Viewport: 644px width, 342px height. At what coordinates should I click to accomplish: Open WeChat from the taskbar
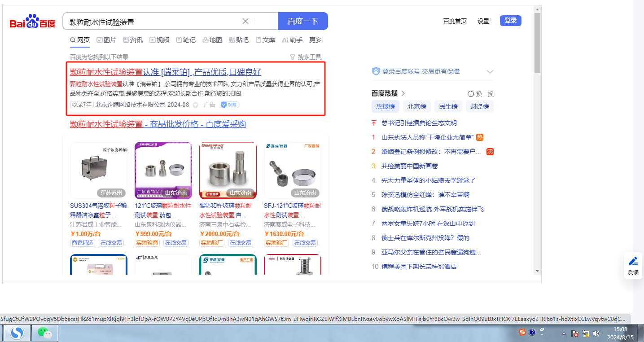pyautogui.click(x=44, y=333)
